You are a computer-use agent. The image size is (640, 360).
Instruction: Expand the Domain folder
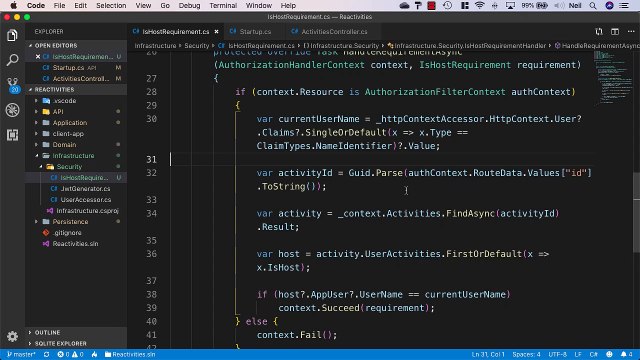pyautogui.click(x=76, y=144)
